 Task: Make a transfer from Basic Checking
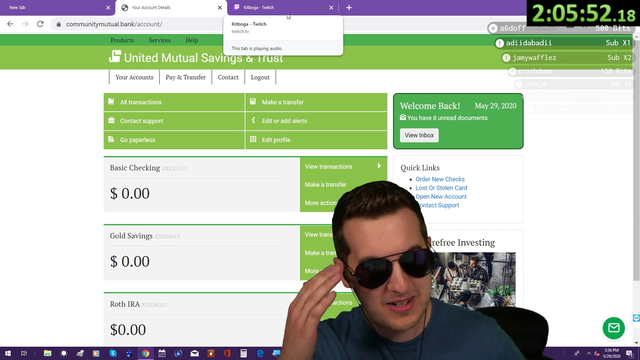(x=325, y=184)
